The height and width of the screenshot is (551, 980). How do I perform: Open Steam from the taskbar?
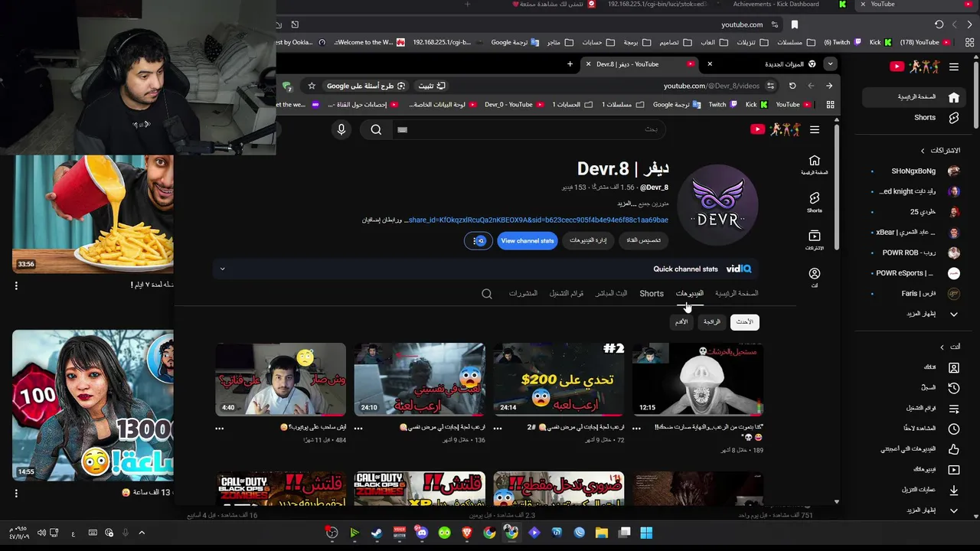[x=376, y=533]
